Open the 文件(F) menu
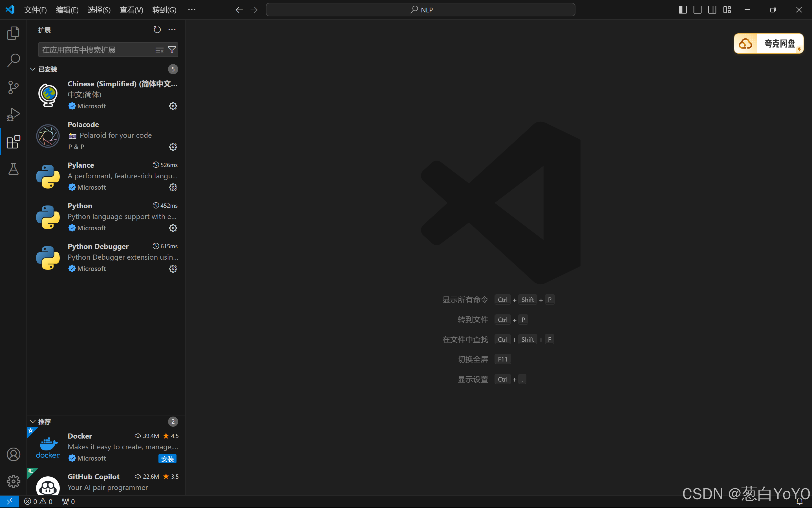The width and height of the screenshot is (812, 508). tap(35, 10)
